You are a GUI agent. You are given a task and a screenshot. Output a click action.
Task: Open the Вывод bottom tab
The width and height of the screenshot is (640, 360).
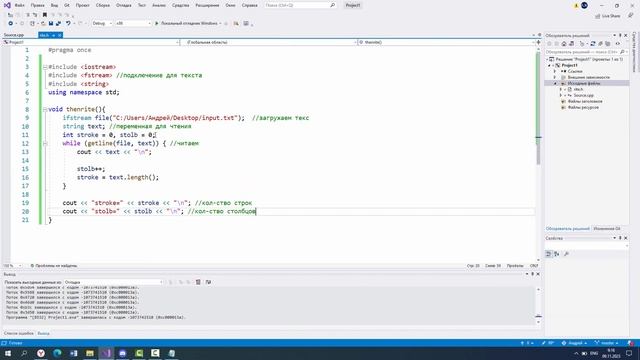43,333
